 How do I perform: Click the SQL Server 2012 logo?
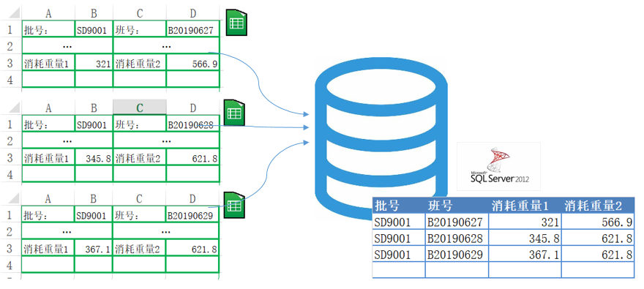pos(498,167)
